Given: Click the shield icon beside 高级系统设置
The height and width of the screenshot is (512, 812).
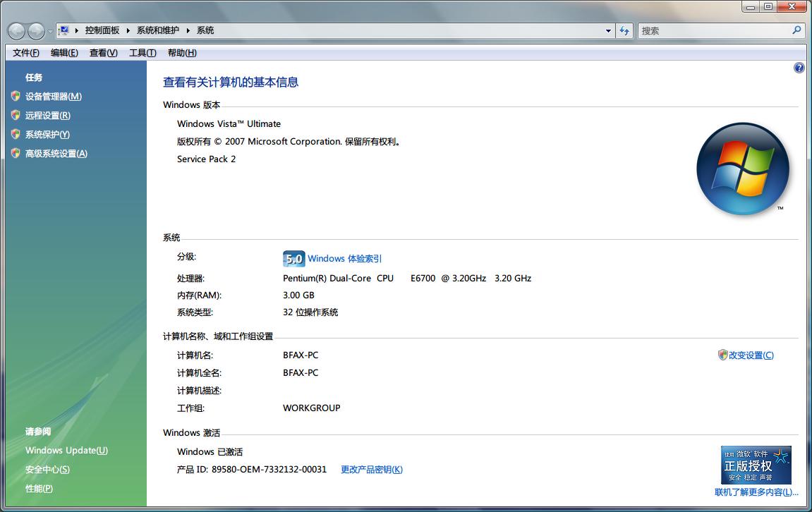Looking at the screenshot, I should click(x=16, y=153).
